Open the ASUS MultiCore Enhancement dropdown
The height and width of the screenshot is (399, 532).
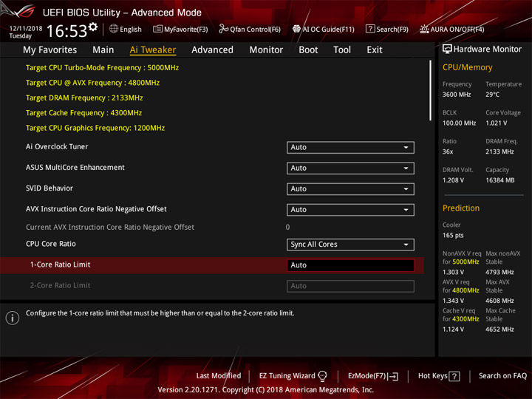[350, 168]
